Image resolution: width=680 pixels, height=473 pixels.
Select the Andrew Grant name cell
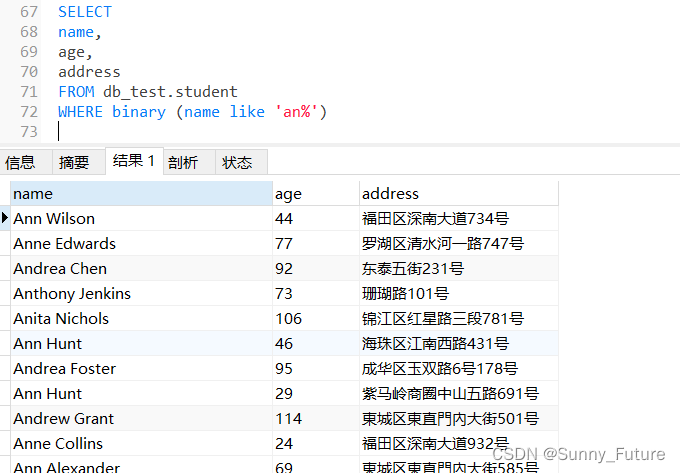point(64,419)
